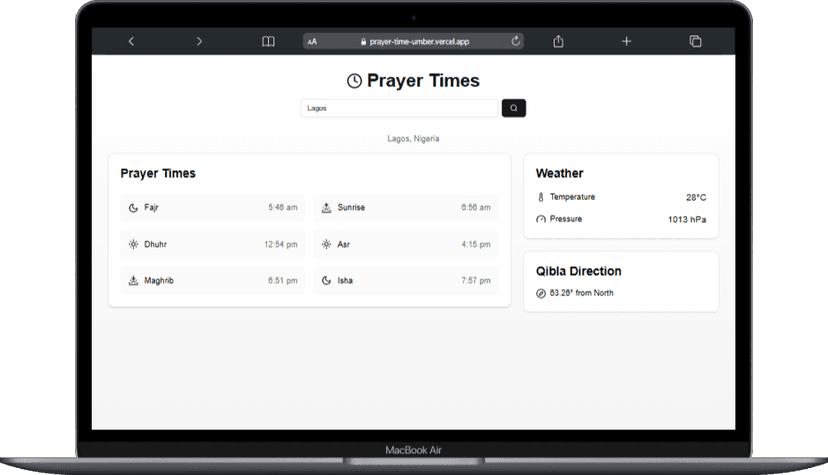Screen dimensions: 828x475
Task: Select the Asr prayer time row
Action: pyautogui.click(x=405, y=244)
